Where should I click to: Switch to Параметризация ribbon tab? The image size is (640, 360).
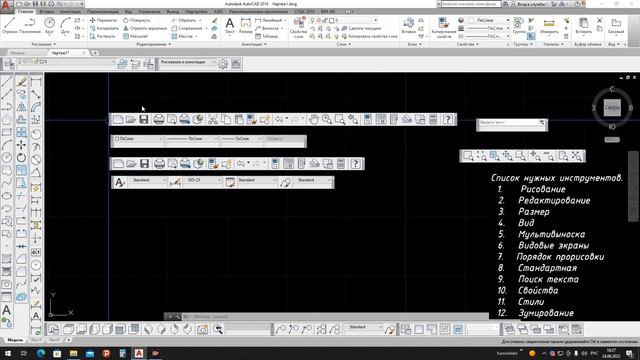pyautogui.click(x=102, y=12)
